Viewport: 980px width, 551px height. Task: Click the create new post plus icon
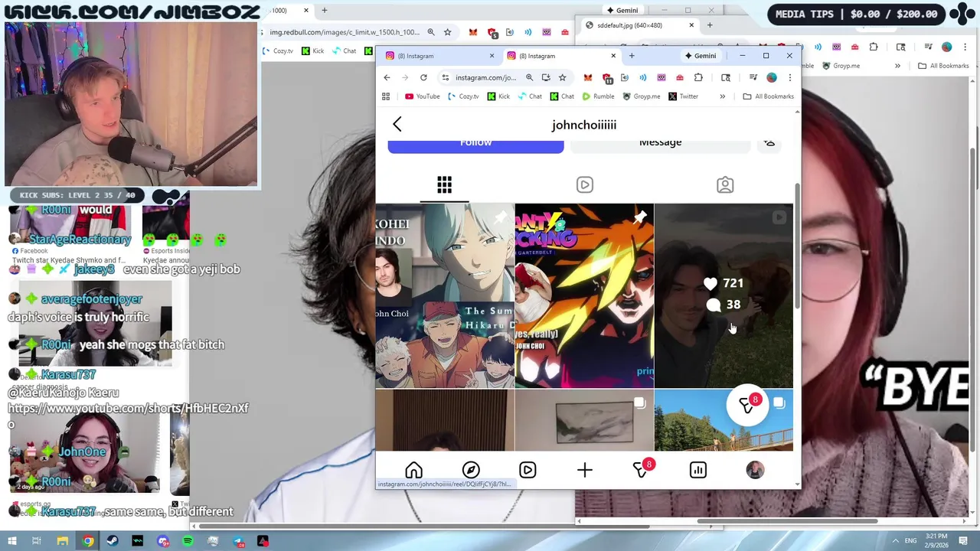pyautogui.click(x=584, y=470)
